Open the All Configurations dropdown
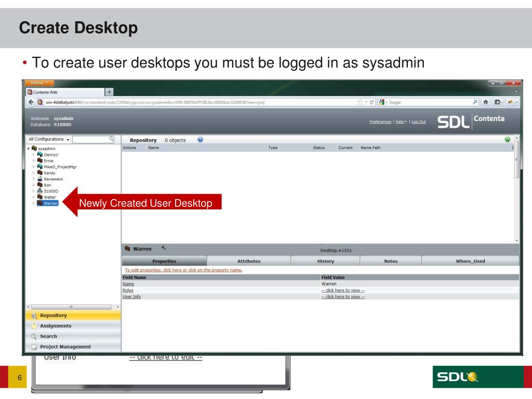Screen dimensions: 532x399 [x=49, y=139]
